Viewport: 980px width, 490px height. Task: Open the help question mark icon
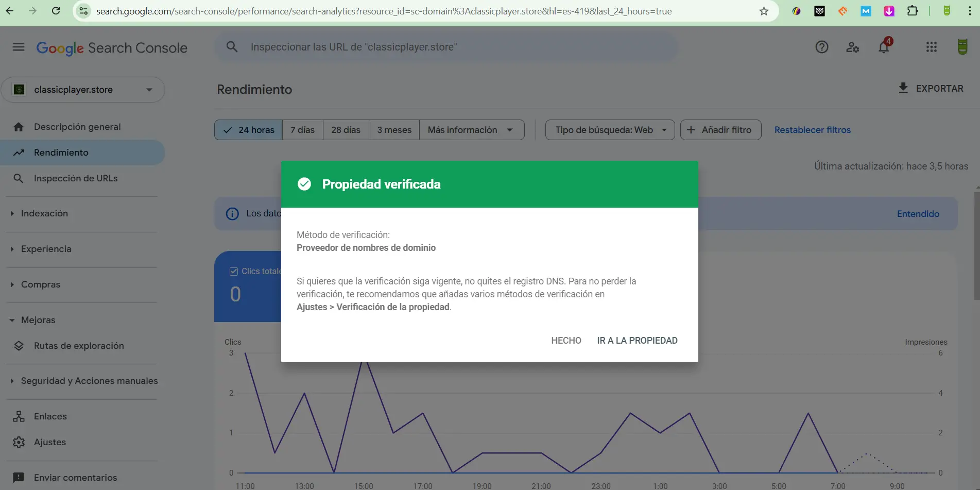click(822, 47)
